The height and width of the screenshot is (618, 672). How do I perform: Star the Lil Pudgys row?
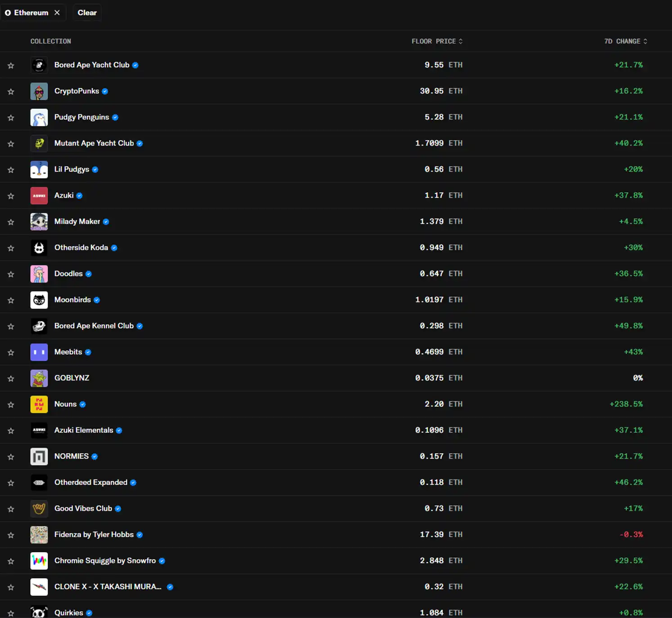pyautogui.click(x=11, y=170)
